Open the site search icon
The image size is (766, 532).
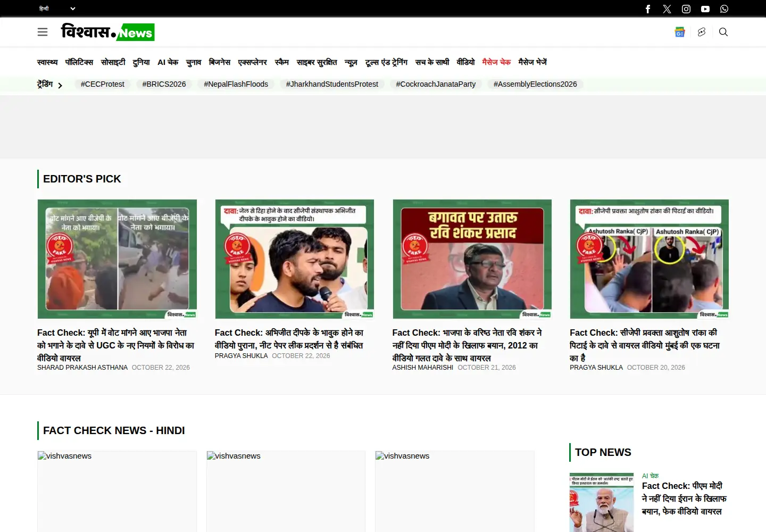(x=723, y=32)
